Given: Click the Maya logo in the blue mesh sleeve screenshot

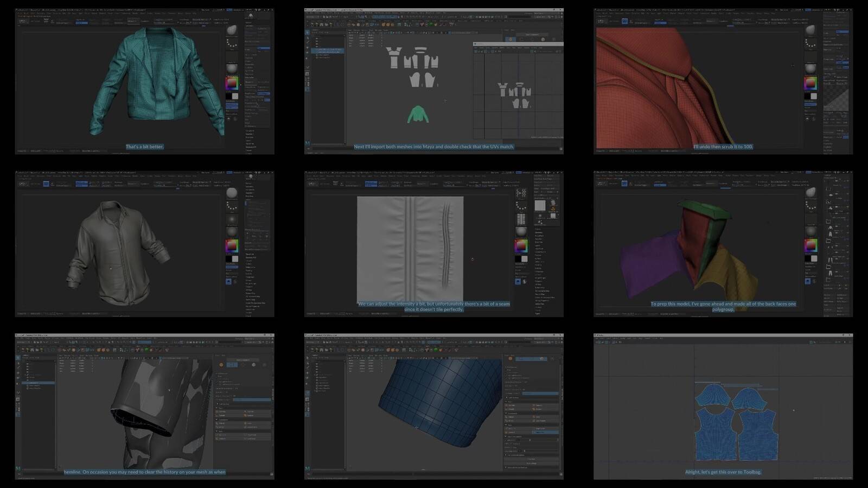Looking at the screenshot, I should [x=308, y=468].
